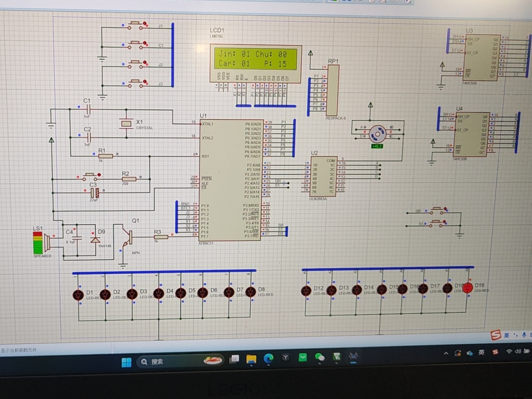Click the XTAL1 pin label on U1

click(207, 124)
